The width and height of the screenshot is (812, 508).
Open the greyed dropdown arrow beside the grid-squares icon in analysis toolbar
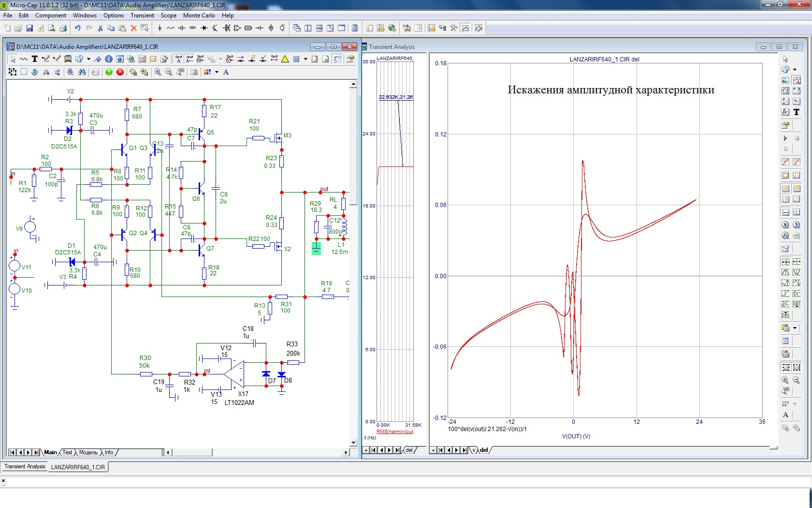pyautogui.click(x=795, y=403)
